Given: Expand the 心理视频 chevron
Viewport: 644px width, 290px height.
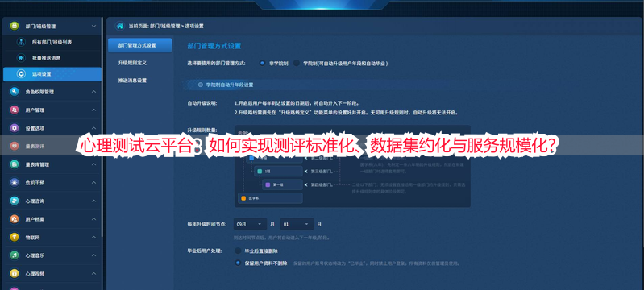Looking at the screenshot, I should click(93, 273).
